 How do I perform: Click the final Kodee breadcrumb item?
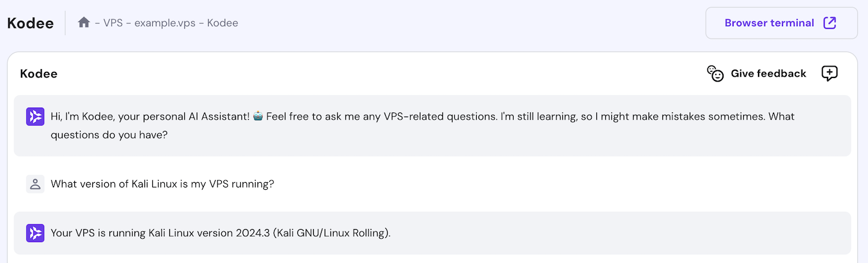[x=222, y=23]
